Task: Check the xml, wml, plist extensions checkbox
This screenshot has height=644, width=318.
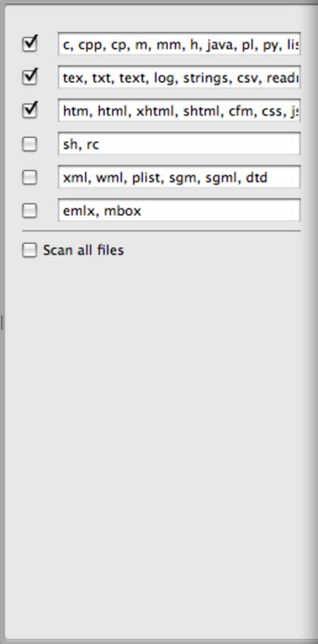Action: tap(30, 178)
